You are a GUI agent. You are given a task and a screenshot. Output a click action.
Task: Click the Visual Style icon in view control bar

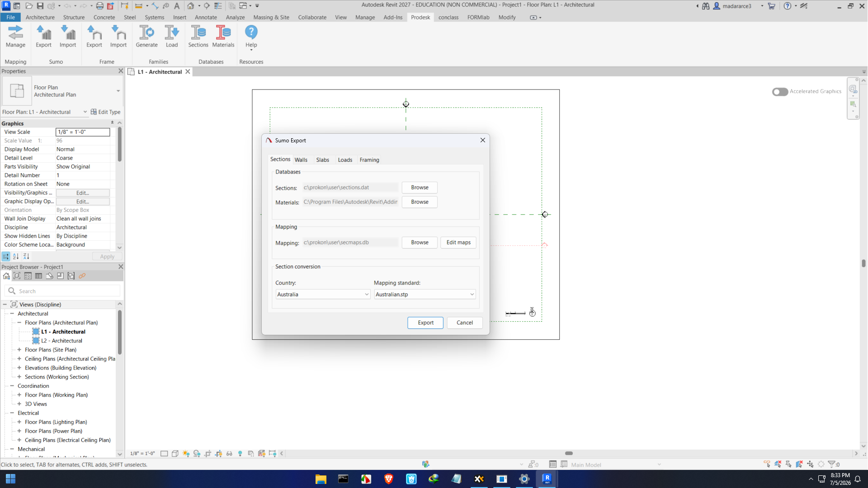tap(175, 453)
